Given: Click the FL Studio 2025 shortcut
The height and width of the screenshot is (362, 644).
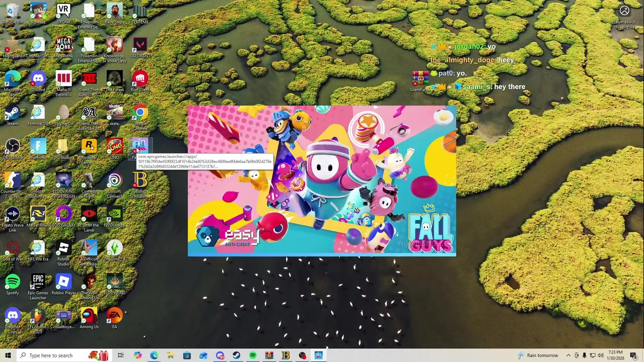Looking at the screenshot, I should tap(38, 320).
